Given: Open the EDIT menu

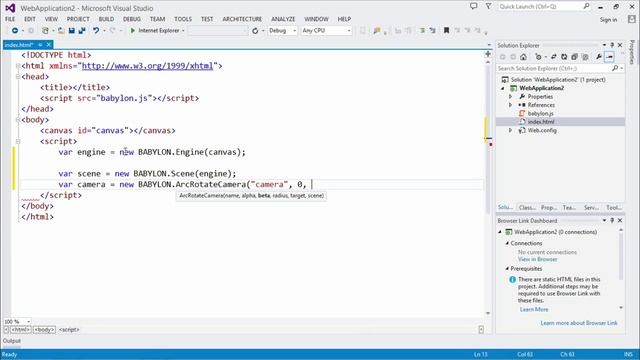Looking at the screenshot, I should point(30,19).
